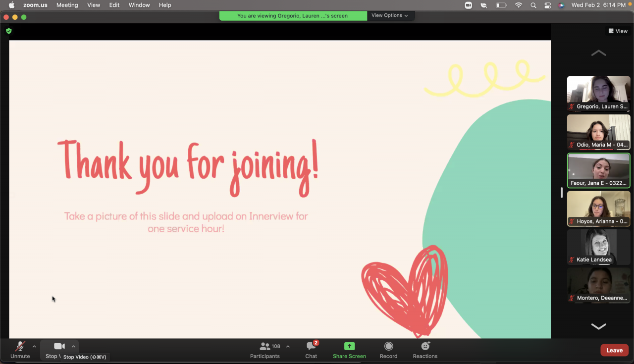This screenshot has height=364, width=634.
Task: Expand the caret next to Participants
Action: (288, 347)
